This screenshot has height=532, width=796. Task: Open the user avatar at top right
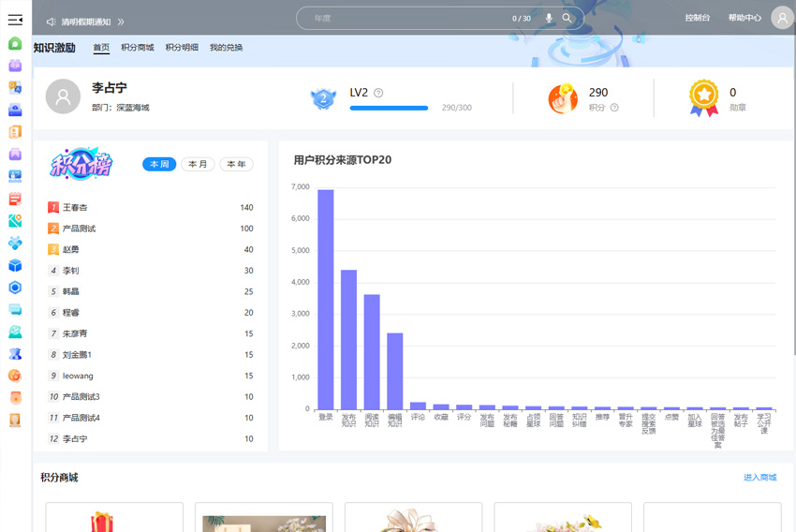pyautogui.click(x=782, y=18)
